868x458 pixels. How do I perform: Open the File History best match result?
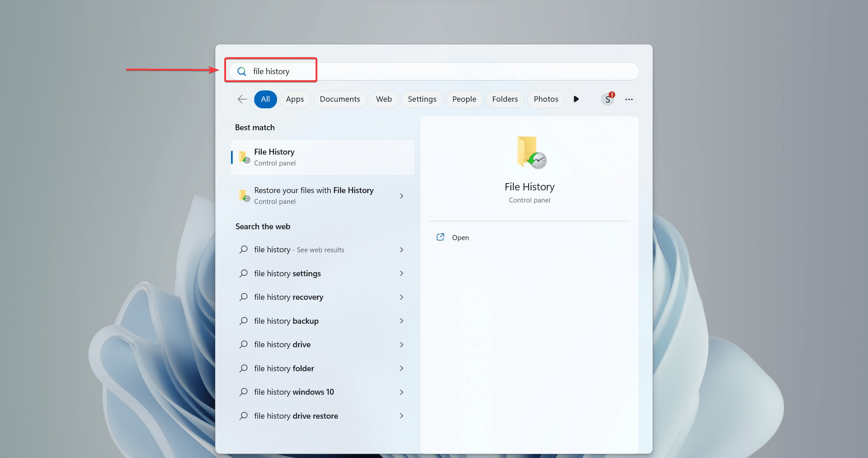coord(322,157)
